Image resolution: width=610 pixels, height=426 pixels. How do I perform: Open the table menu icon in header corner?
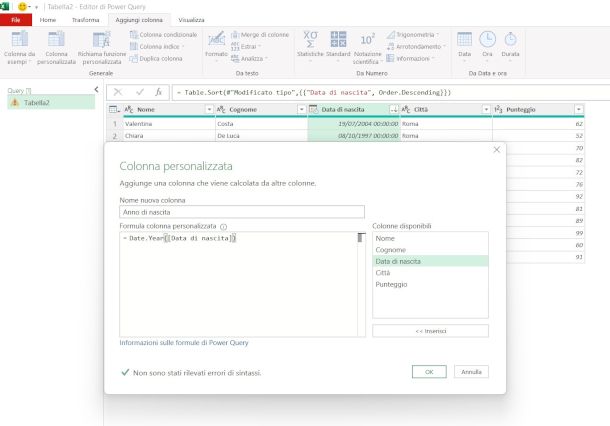(x=114, y=110)
